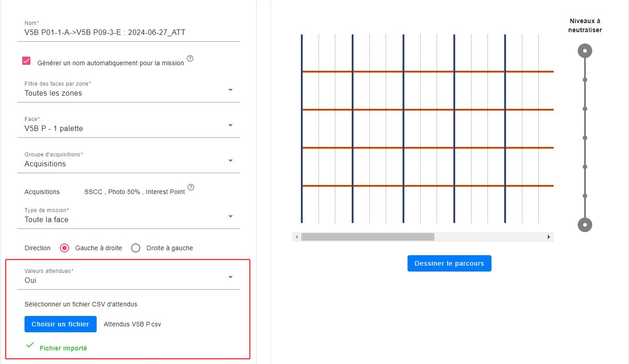Click scrollbar left arrow under the grid
The width and height of the screenshot is (629, 364).
click(x=297, y=237)
